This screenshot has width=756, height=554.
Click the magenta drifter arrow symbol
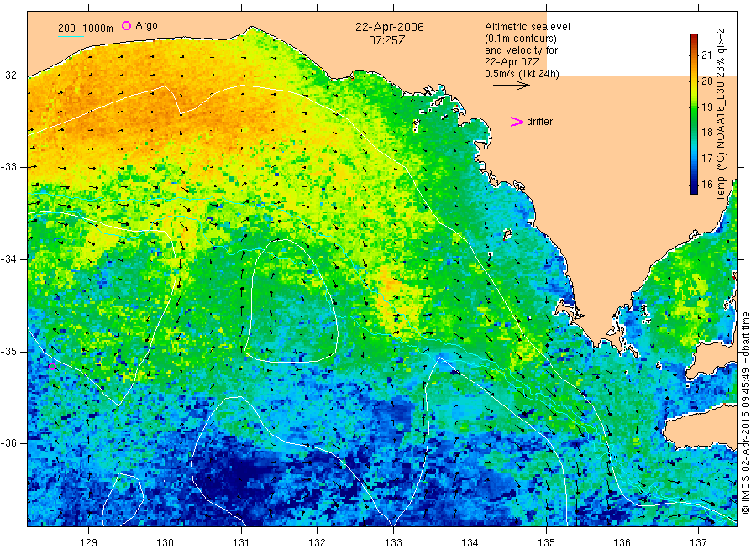click(517, 122)
